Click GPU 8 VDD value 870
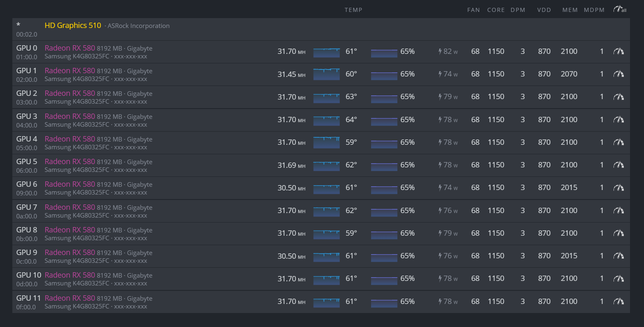Viewport: 644px width, 327px height. click(544, 233)
